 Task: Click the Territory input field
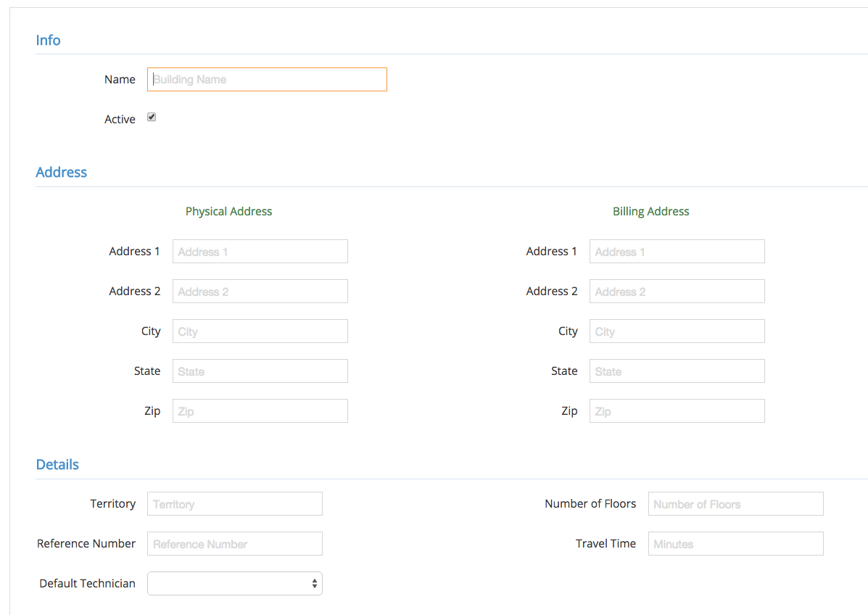235,504
